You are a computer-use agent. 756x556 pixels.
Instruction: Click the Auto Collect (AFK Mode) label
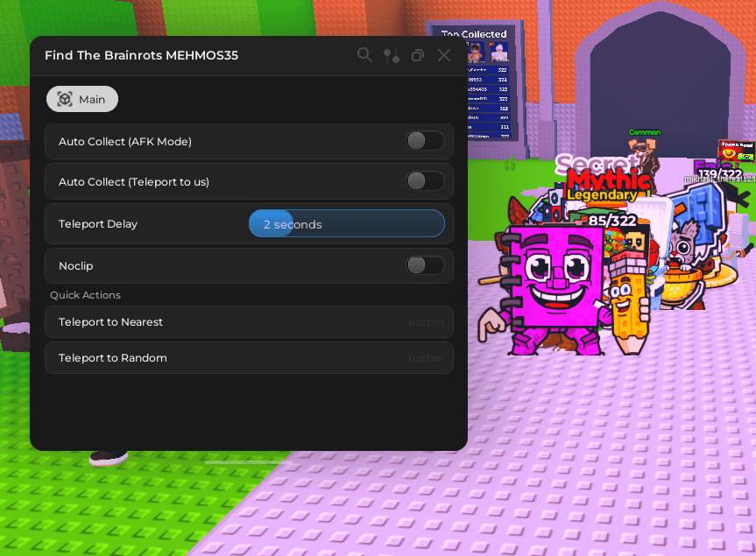click(125, 142)
